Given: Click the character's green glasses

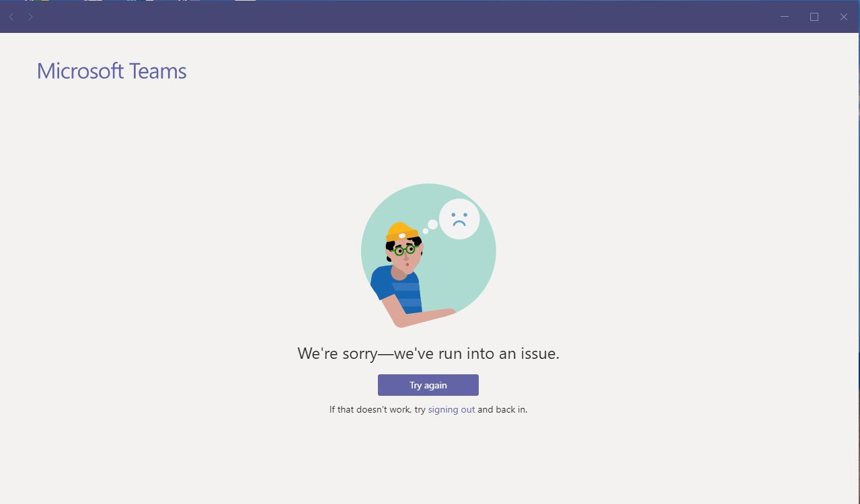Looking at the screenshot, I should [x=404, y=250].
